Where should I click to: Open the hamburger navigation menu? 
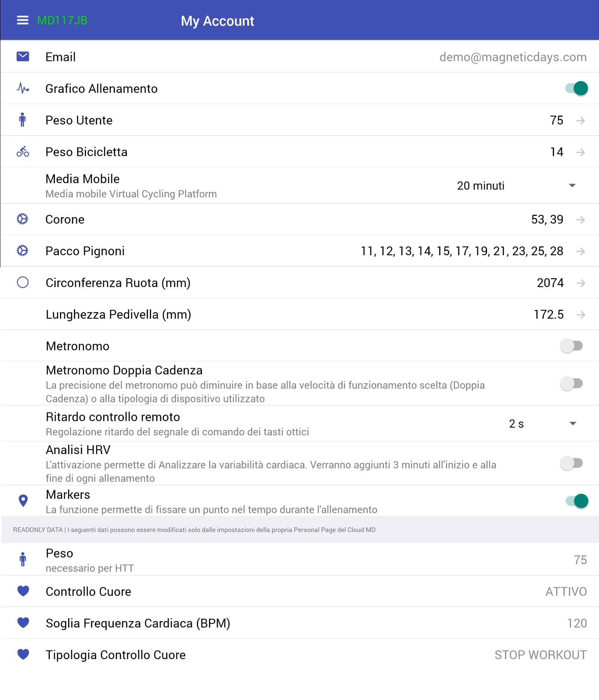(x=23, y=20)
